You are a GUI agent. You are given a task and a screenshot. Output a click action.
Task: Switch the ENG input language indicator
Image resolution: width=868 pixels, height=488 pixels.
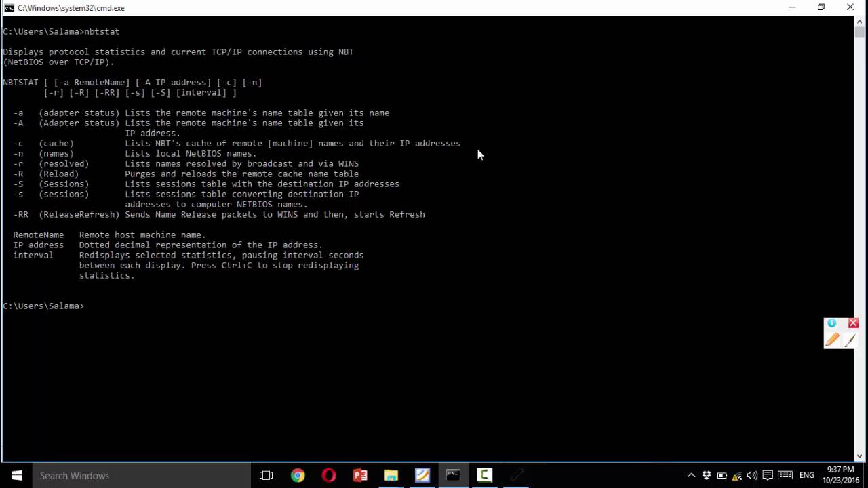point(806,475)
